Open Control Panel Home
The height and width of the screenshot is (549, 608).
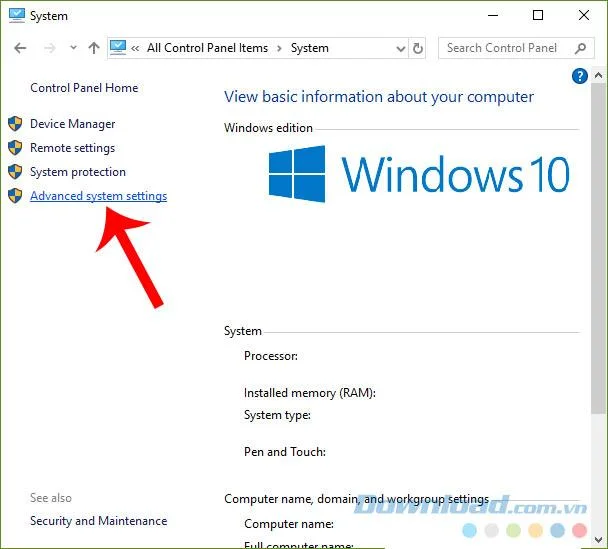point(84,88)
